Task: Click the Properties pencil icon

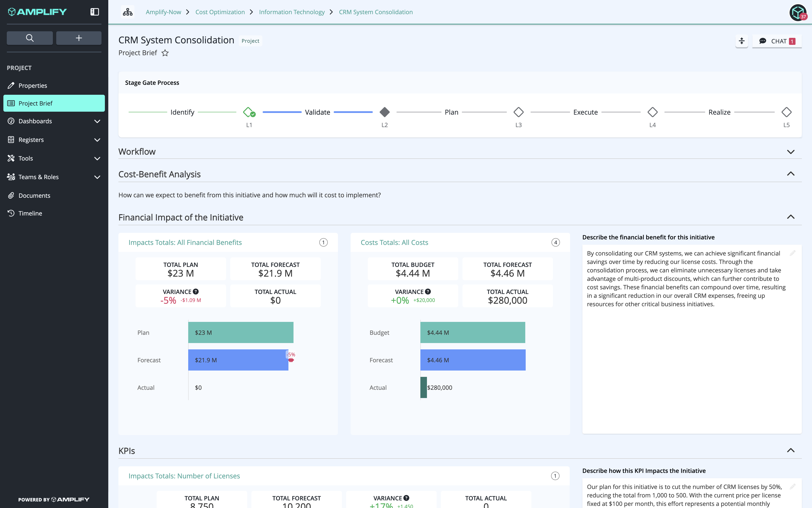Action: coord(11,85)
